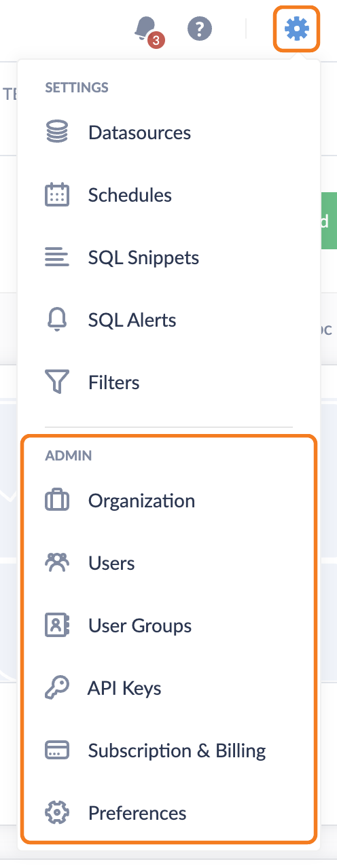Click the Users people icon
The height and width of the screenshot is (868, 337).
tap(57, 563)
